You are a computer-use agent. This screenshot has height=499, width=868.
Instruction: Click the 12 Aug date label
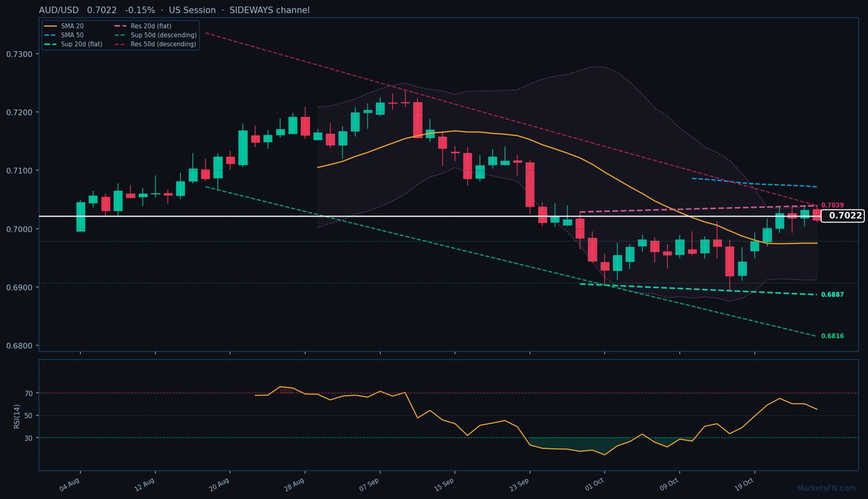tap(145, 485)
